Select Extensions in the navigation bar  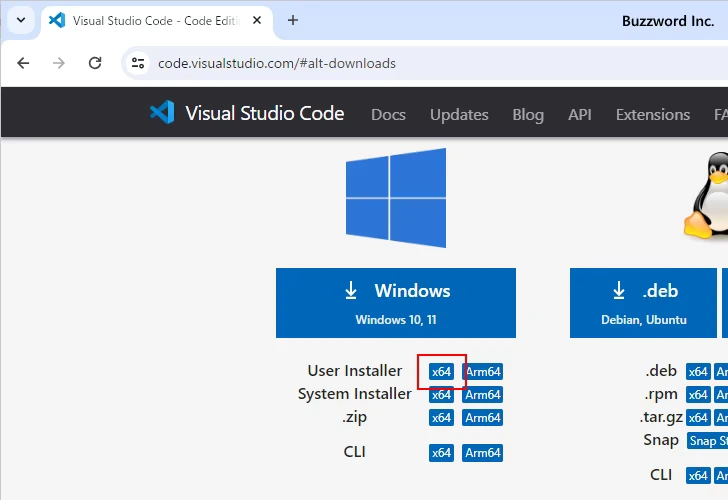(653, 114)
